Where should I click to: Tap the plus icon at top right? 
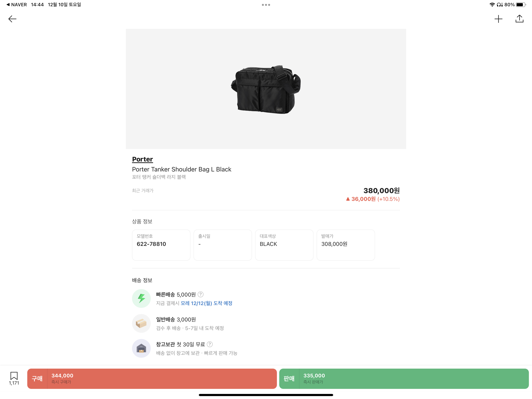click(498, 19)
